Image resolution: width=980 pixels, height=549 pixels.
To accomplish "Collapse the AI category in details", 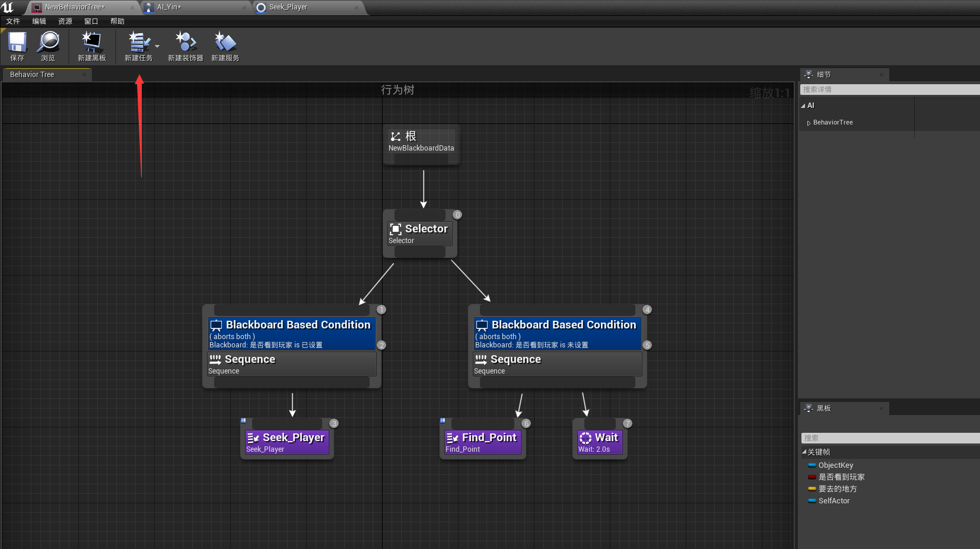I will point(803,106).
